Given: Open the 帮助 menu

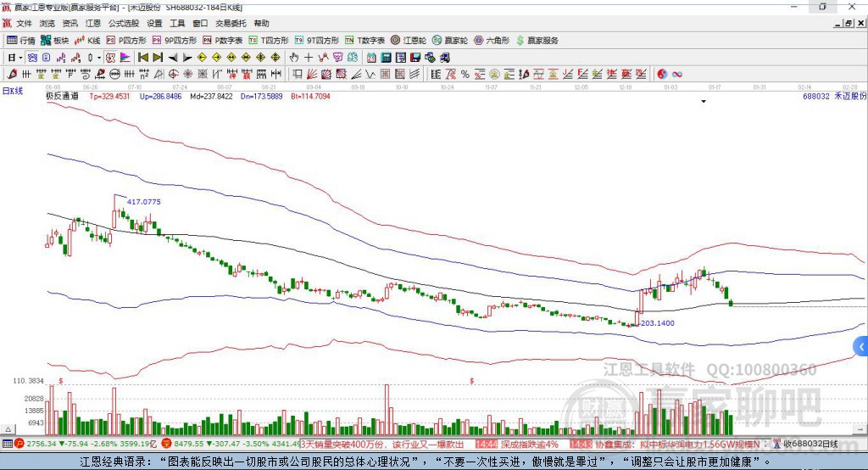Looking at the screenshot, I should [x=261, y=23].
